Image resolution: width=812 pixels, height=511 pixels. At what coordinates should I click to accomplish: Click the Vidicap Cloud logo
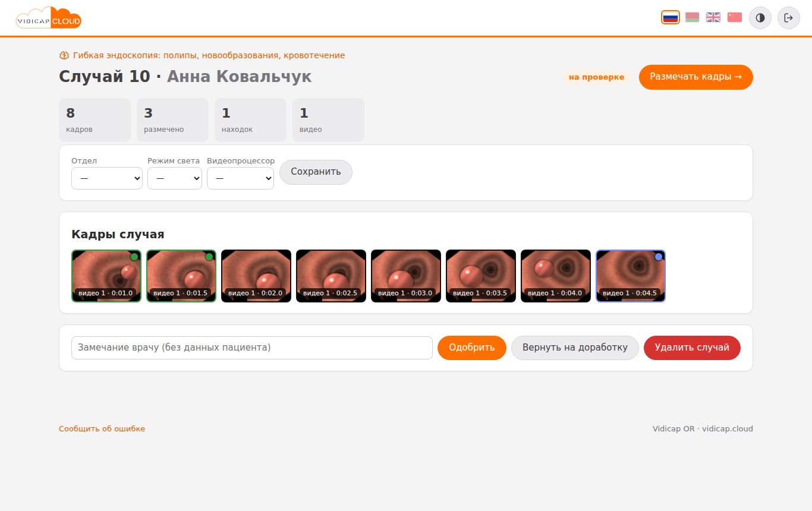tap(48, 18)
